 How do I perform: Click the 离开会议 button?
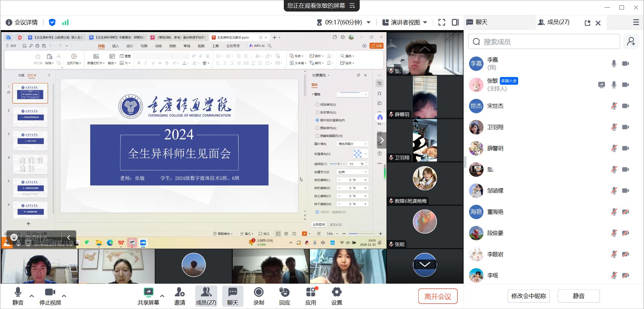(437, 296)
